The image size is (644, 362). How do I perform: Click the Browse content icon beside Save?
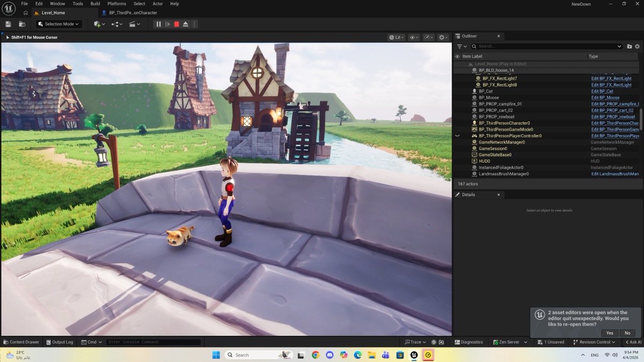[22, 24]
